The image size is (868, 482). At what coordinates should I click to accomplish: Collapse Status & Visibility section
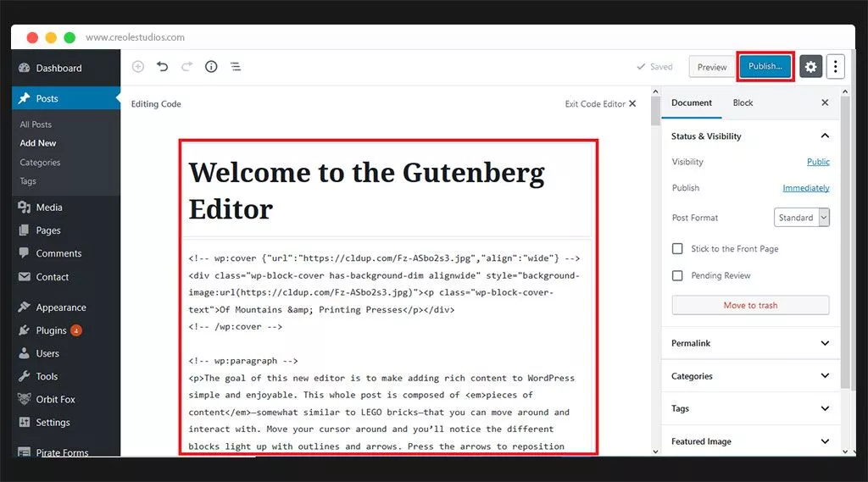point(825,136)
